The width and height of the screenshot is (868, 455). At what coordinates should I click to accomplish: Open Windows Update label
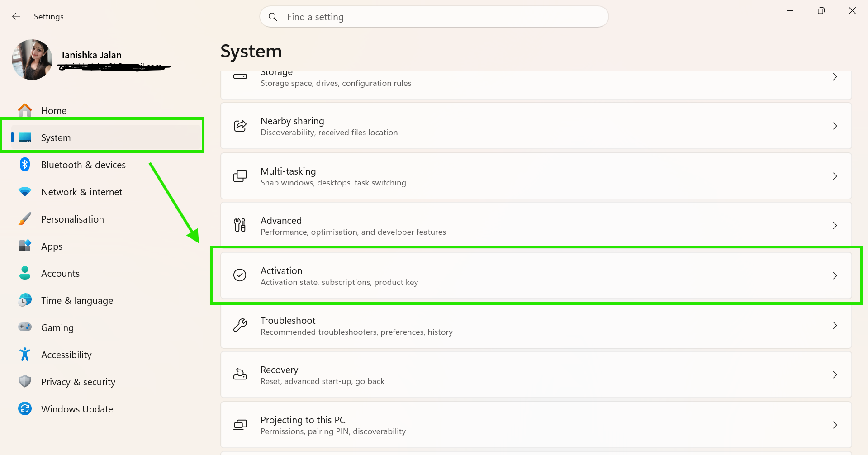77,409
